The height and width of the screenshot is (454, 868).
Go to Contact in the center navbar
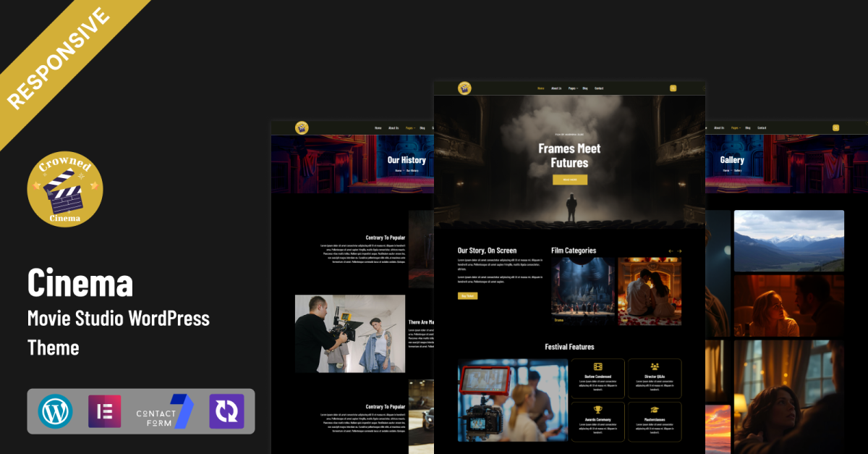coord(599,88)
